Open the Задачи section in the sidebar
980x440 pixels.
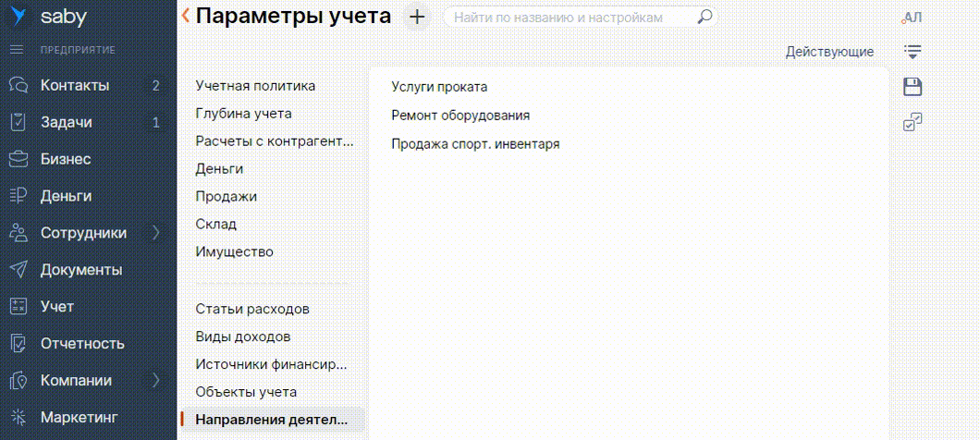[x=67, y=122]
